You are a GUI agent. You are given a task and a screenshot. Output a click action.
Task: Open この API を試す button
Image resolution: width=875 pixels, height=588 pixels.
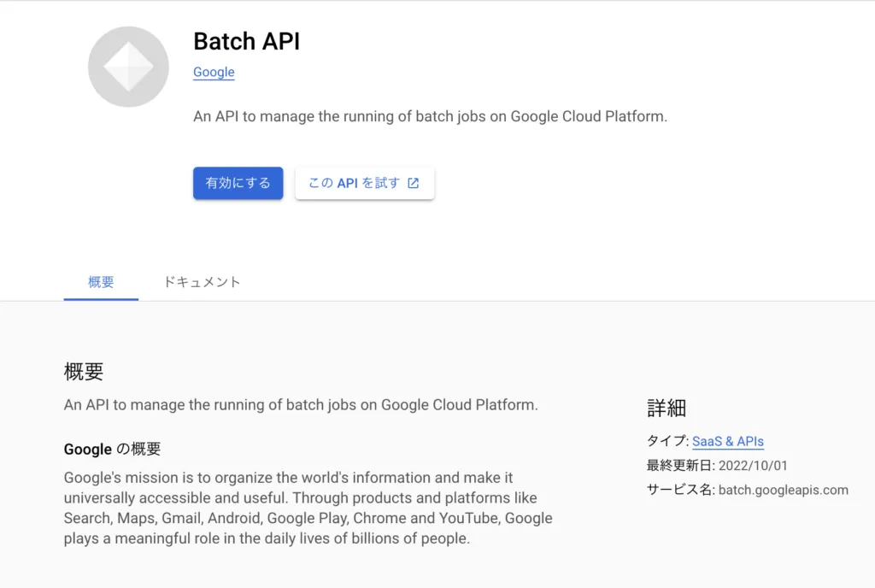pyautogui.click(x=364, y=183)
